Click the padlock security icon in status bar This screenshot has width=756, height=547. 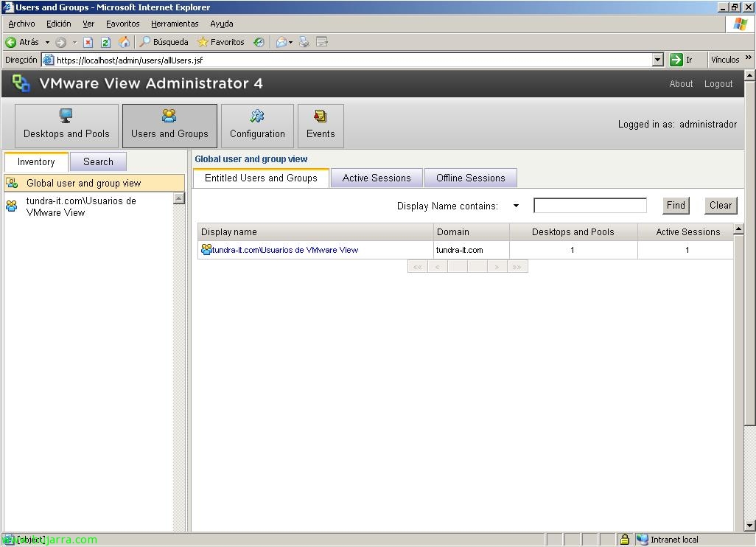(624, 540)
